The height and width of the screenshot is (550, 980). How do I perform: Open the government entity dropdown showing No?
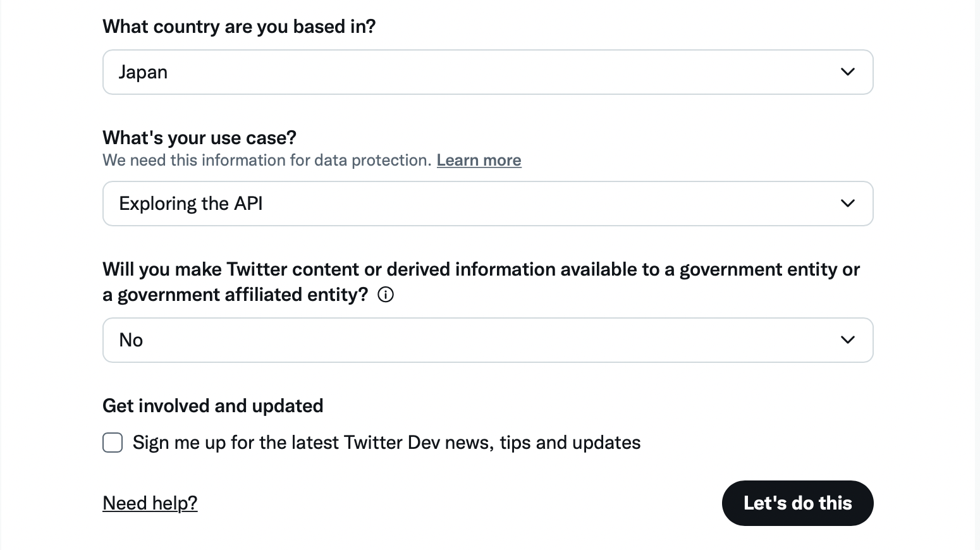click(x=487, y=340)
